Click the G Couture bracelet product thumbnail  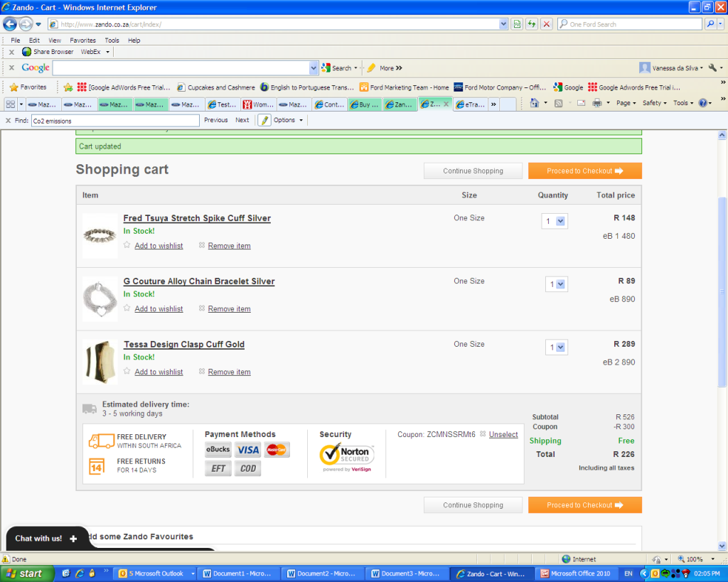point(100,299)
